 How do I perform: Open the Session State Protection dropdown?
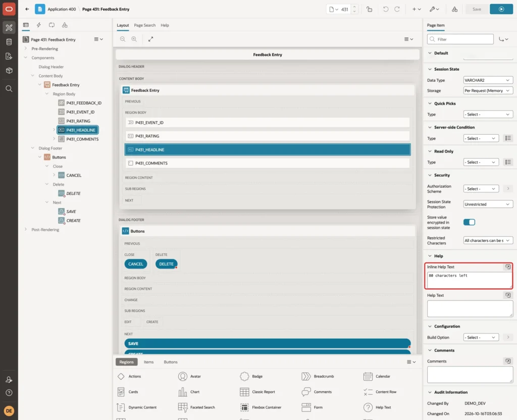[x=488, y=204]
